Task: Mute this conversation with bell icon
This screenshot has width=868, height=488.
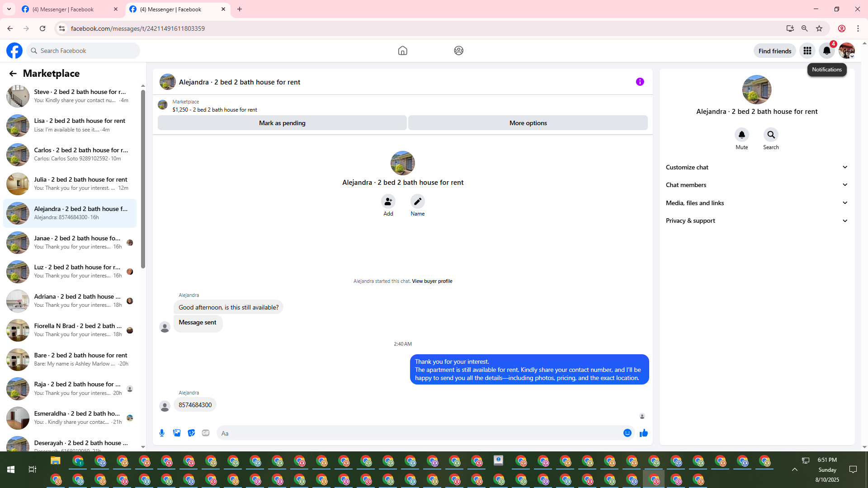Action: [741, 135]
